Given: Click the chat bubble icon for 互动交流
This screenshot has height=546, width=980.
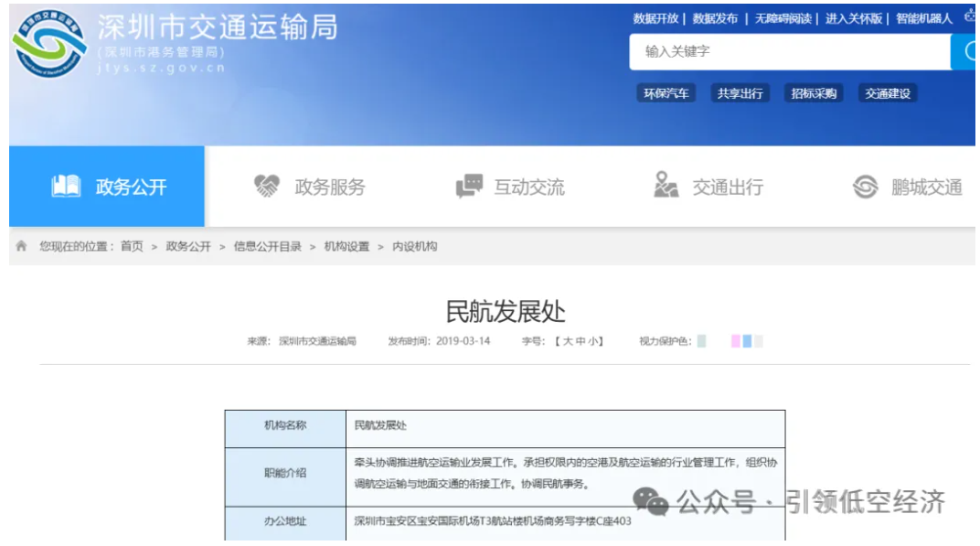Looking at the screenshot, I should (469, 187).
